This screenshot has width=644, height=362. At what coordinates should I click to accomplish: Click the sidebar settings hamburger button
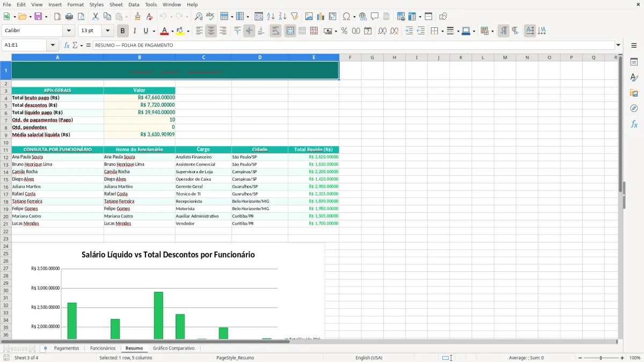[634, 46]
